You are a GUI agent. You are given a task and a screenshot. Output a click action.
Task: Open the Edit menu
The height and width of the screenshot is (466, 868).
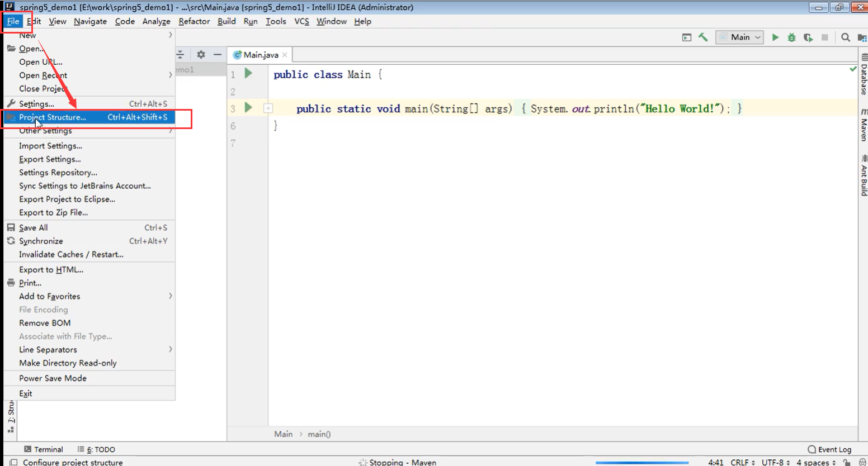[x=34, y=21]
